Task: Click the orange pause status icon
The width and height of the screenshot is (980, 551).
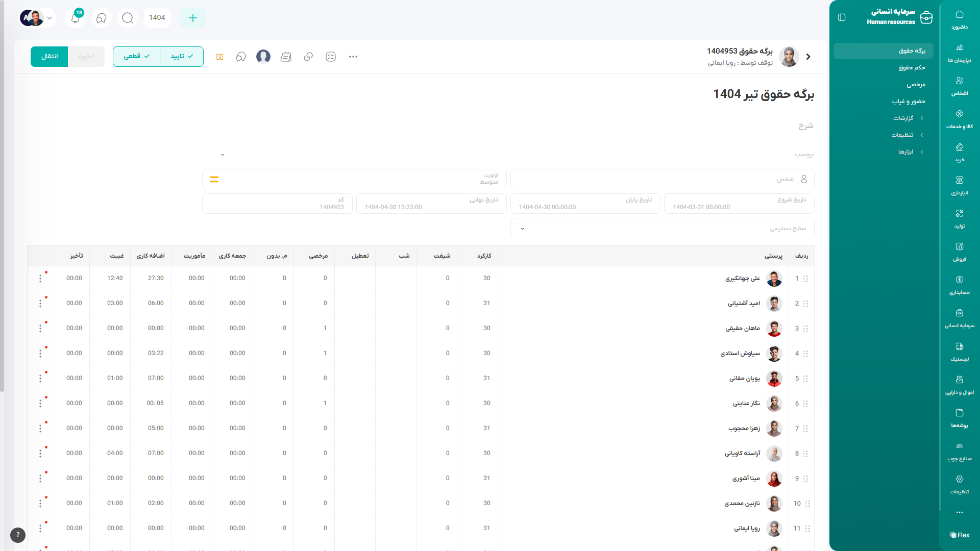Action: [x=220, y=57]
